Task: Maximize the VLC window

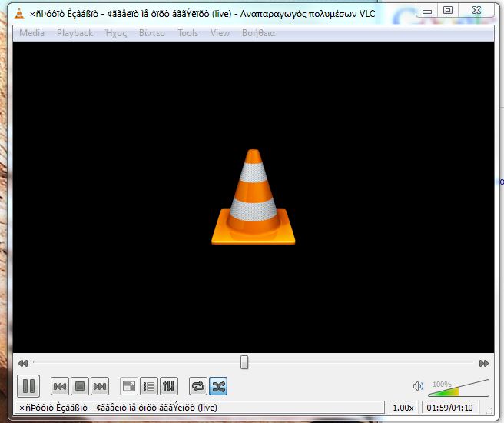Action: 448,11
